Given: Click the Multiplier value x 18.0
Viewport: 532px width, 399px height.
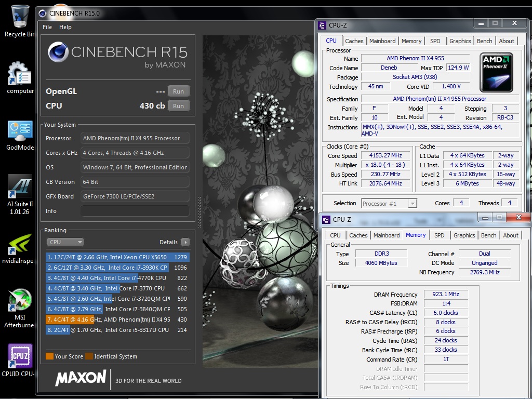Looking at the screenshot, I should coord(386,165).
